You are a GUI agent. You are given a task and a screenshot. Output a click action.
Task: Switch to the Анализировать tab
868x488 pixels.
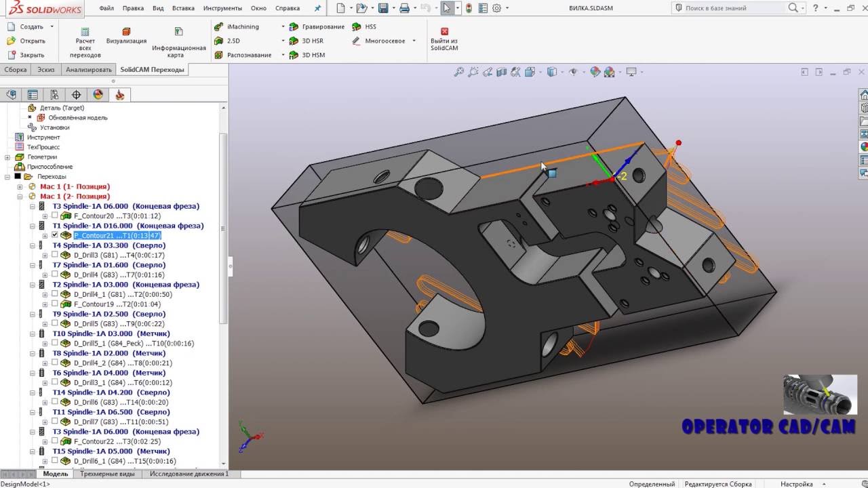tap(89, 69)
